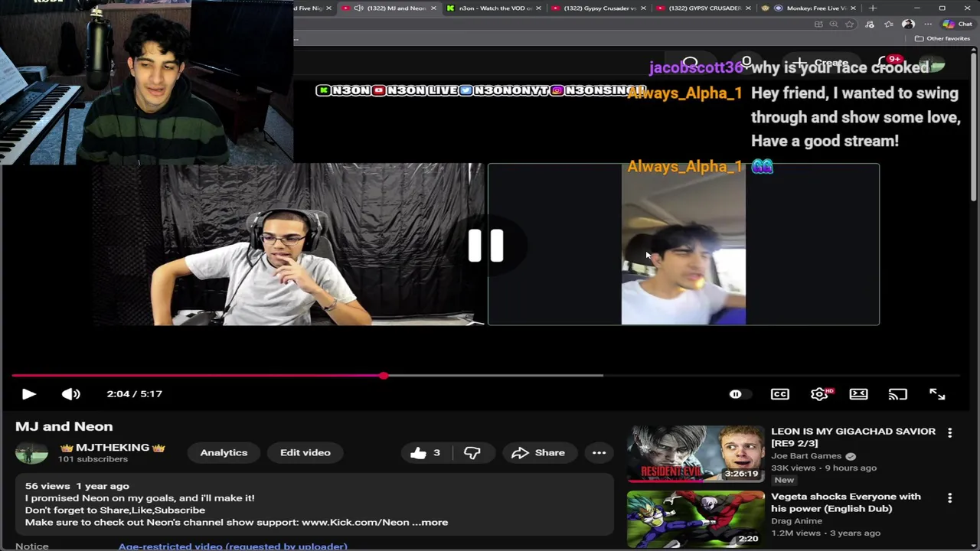Dislike the video with thumbs down button
This screenshot has width=980, height=551.
(472, 453)
